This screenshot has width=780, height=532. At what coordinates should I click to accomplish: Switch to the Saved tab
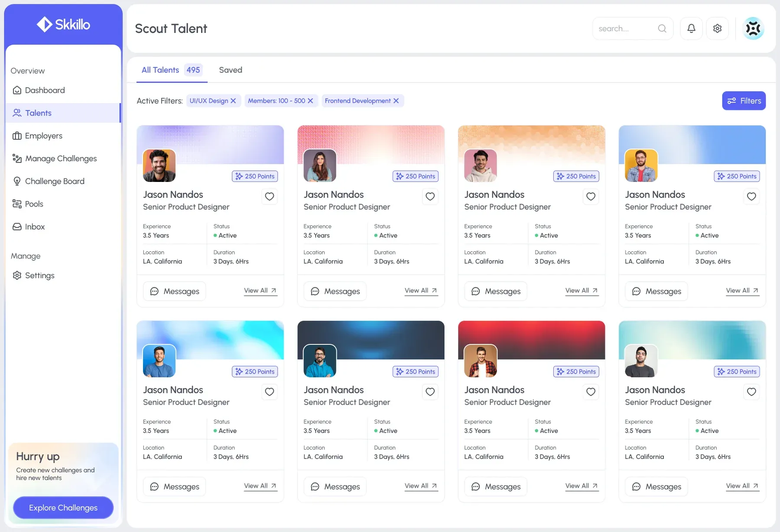(231, 70)
